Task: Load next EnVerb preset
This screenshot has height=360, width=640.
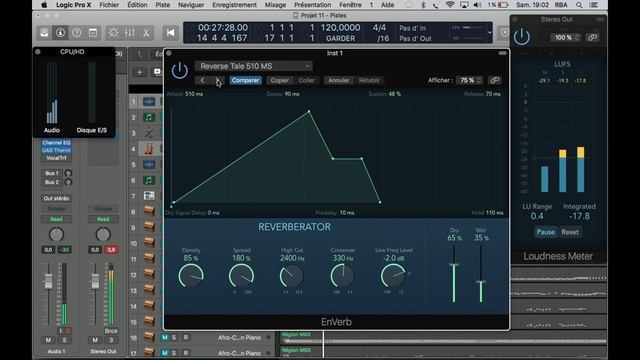Action: (x=218, y=80)
